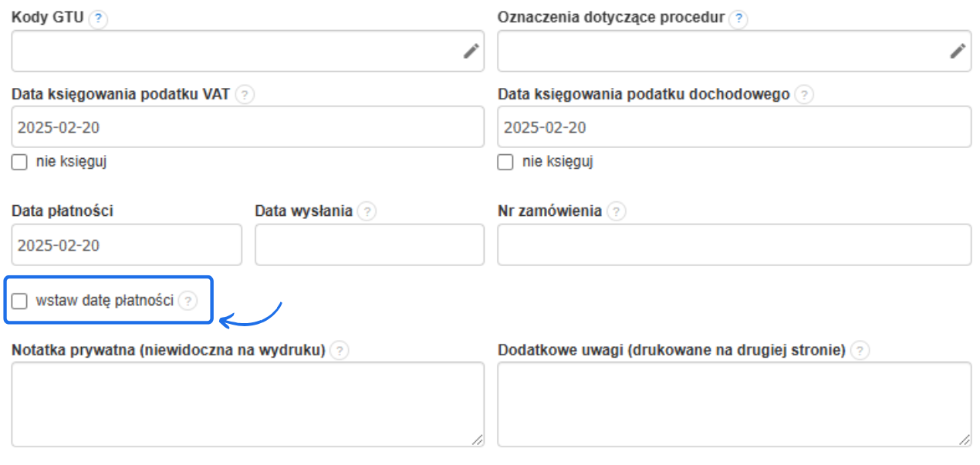Select the Dodatkowe uwagi text area
Screen dimensions: 980x465
point(735,401)
